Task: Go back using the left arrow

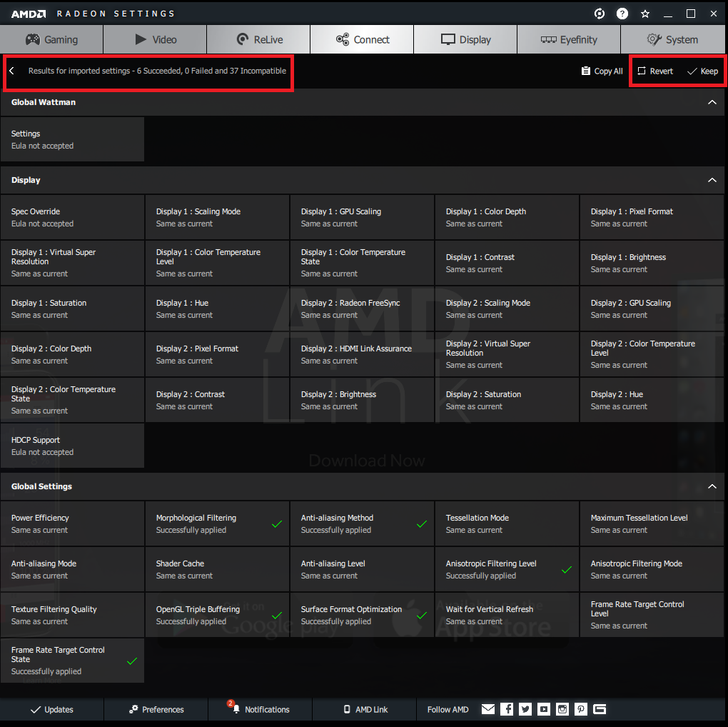Action: (12, 71)
